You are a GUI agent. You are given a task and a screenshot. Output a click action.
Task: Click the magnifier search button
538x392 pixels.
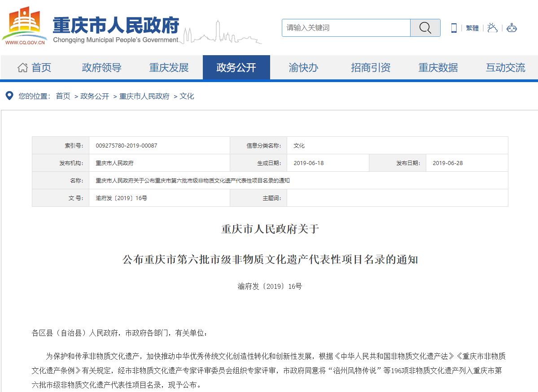click(425, 28)
